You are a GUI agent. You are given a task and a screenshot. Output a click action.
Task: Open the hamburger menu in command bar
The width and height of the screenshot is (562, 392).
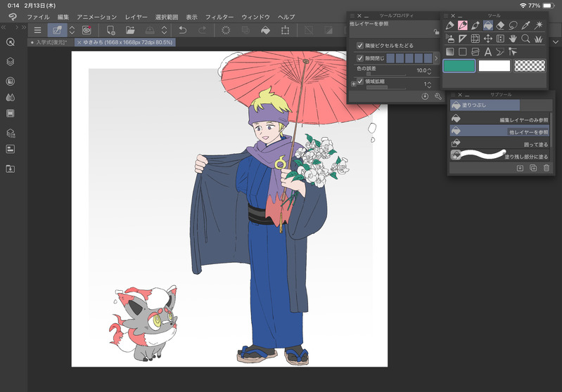pos(38,30)
